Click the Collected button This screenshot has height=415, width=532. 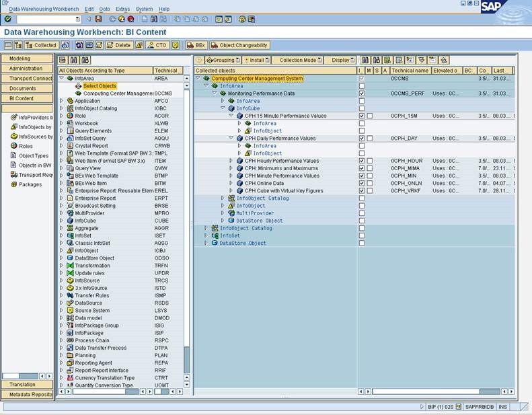click(x=41, y=45)
